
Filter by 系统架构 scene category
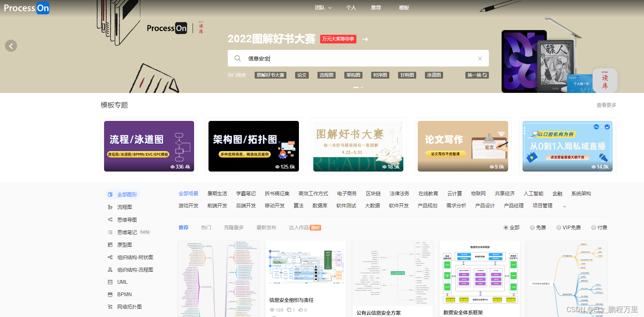coord(581,193)
